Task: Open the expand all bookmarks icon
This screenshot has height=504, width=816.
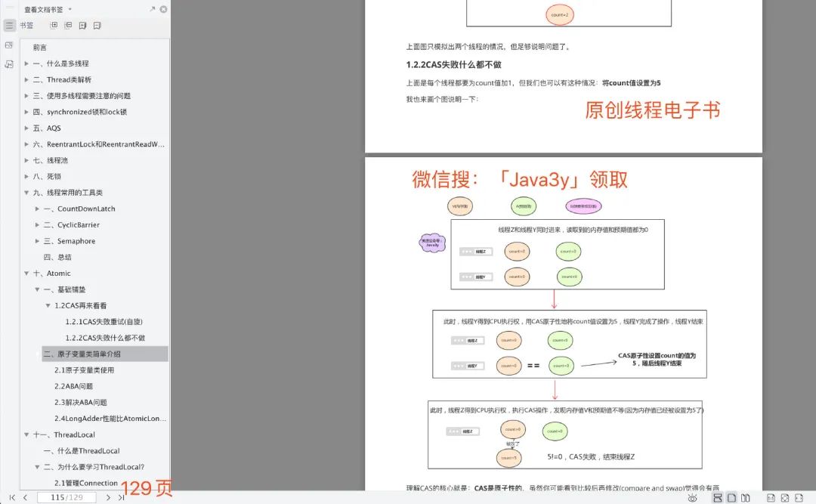Action: 53,25
